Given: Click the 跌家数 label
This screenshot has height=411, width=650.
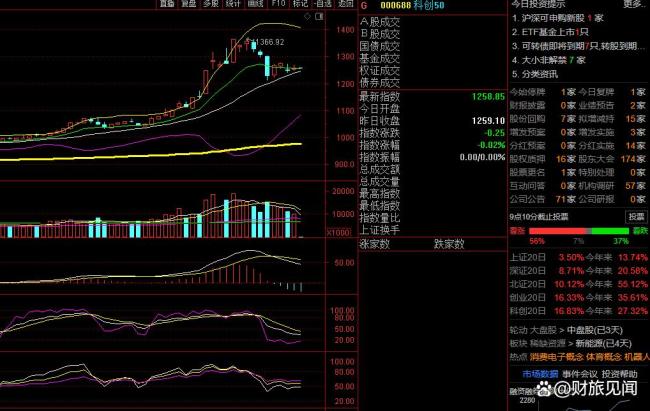Looking at the screenshot, I should (x=449, y=244).
